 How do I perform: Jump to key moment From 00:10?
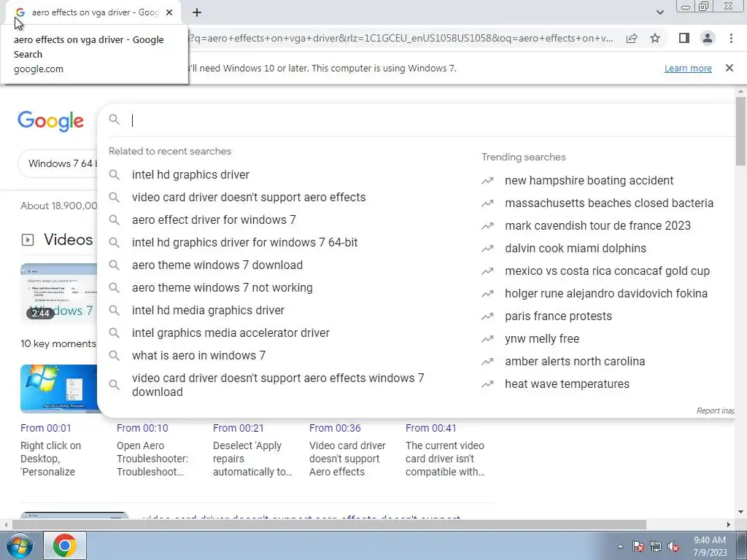click(142, 428)
